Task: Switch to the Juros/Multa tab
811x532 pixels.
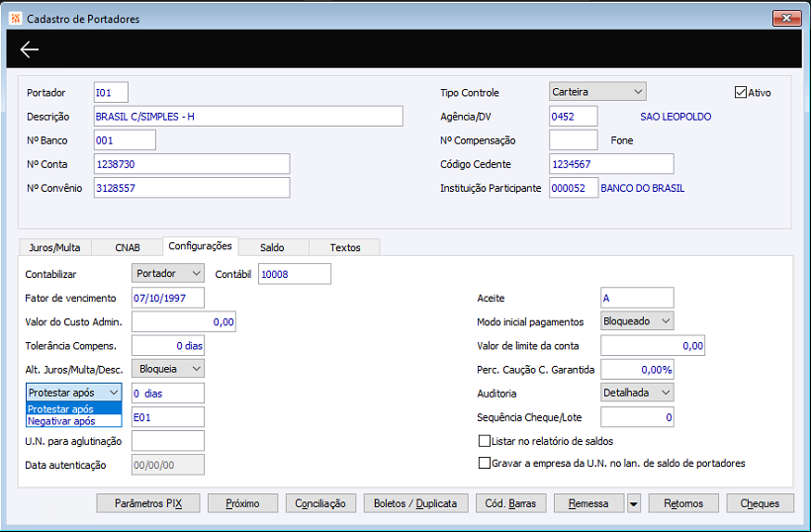Action: (x=54, y=247)
